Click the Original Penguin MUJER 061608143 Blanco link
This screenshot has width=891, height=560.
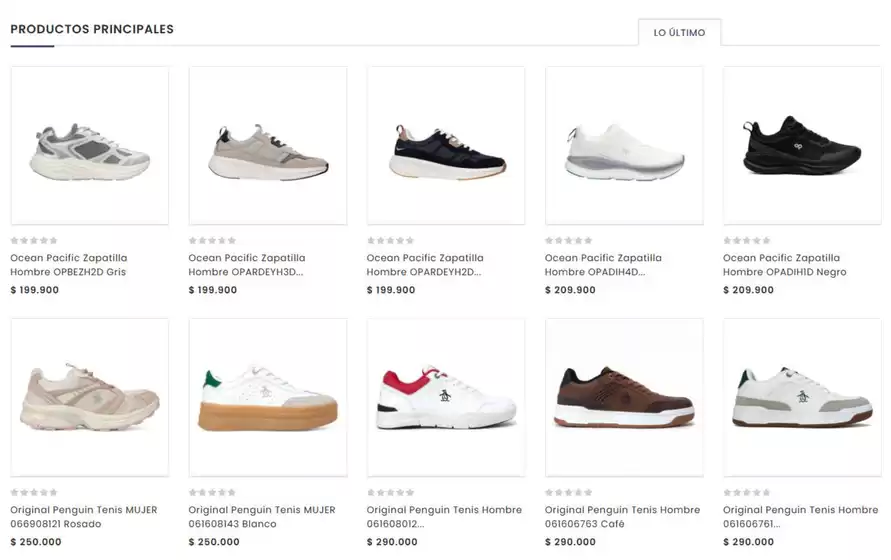pos(262,517)
